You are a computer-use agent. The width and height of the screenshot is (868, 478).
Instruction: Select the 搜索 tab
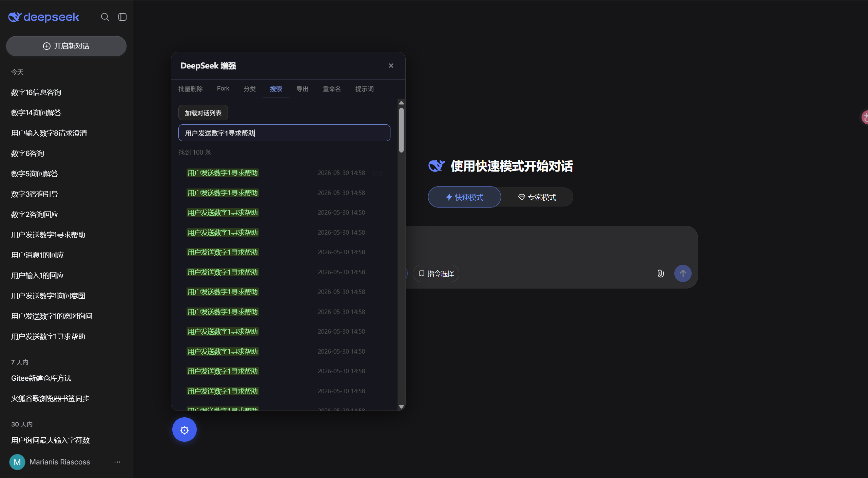click(276, 89)
